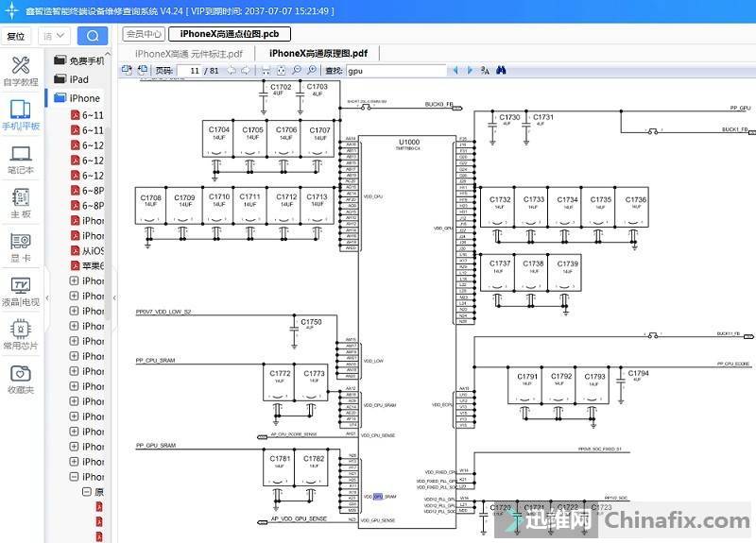This screenshot has width=756, height=543.
Task: Click the blue search magnifier button
Action: pos(92,36)
